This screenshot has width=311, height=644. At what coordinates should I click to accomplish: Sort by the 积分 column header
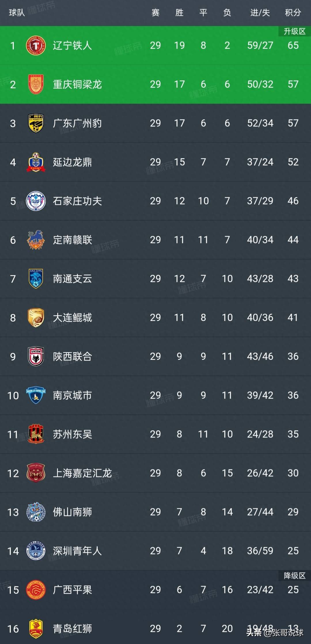tap(293, 13)
